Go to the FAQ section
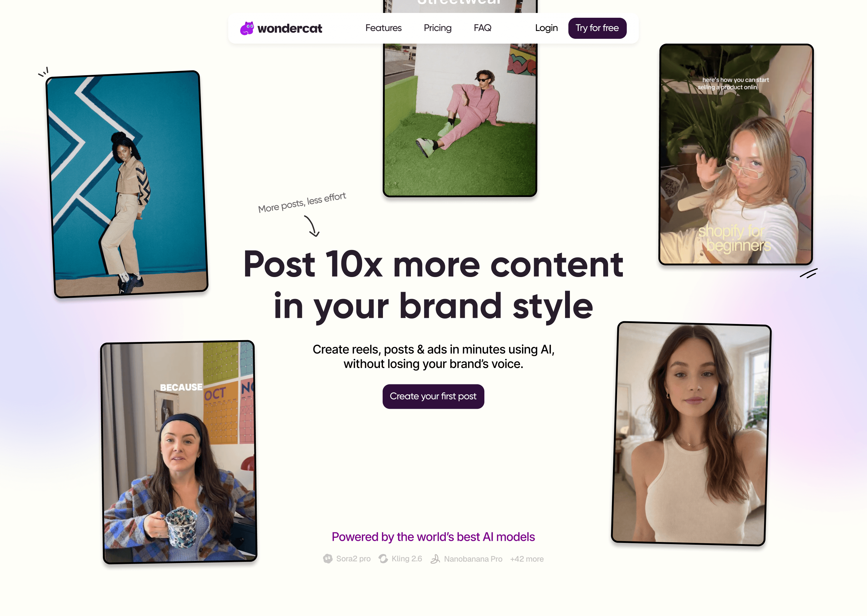The height and width of the screenshot is (616, 867). [x=483, y=28]
